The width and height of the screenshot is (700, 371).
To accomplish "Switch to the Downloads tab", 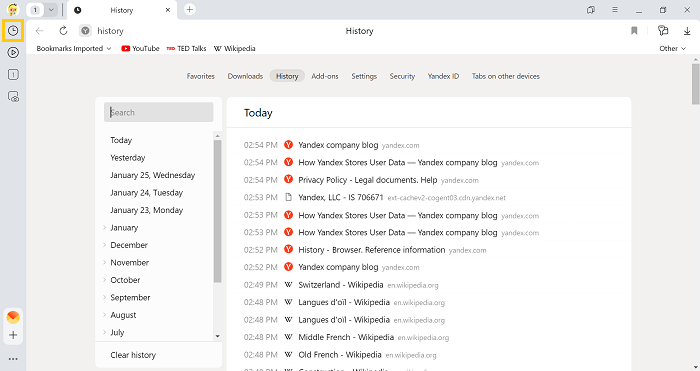I will (245, 76).
